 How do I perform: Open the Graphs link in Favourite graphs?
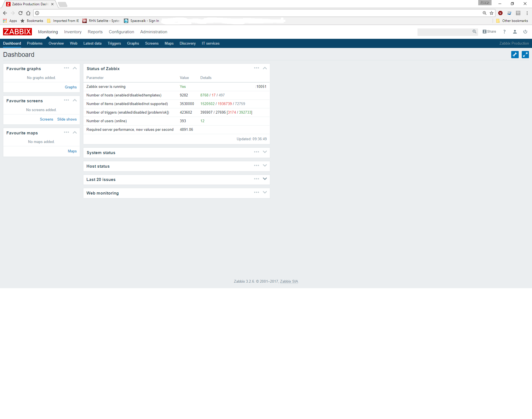click(x=71, y=87)
